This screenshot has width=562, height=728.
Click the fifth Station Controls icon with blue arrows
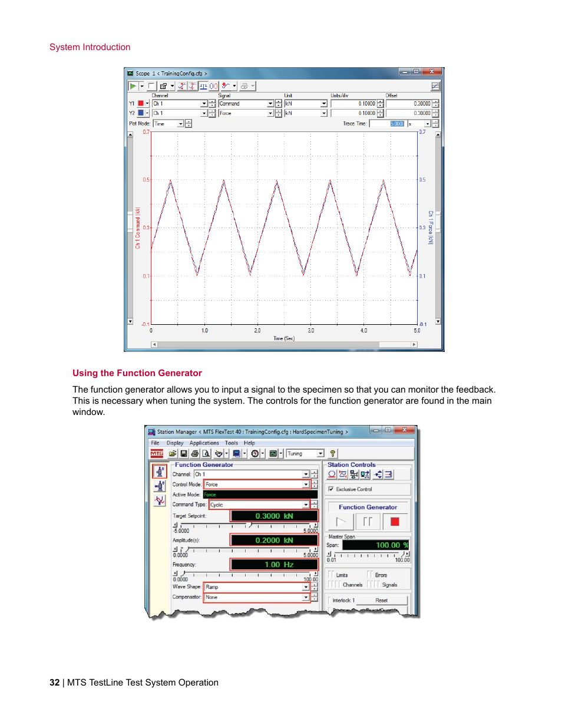point(378,475)
